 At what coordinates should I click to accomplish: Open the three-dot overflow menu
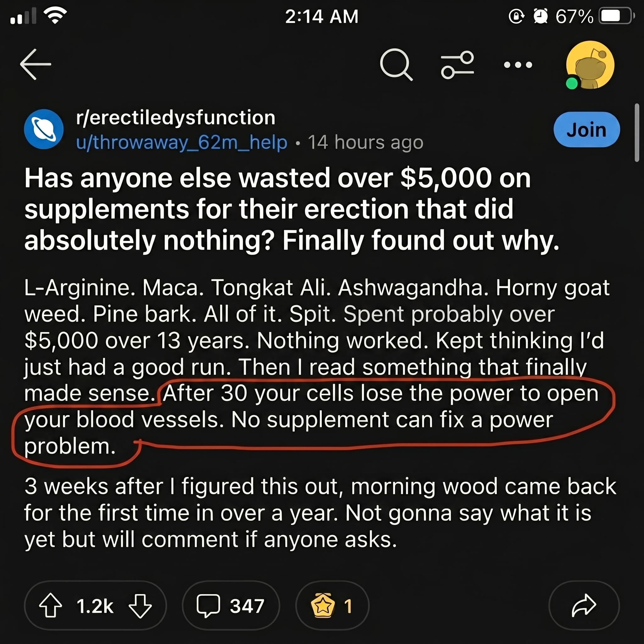pos(518,65)
